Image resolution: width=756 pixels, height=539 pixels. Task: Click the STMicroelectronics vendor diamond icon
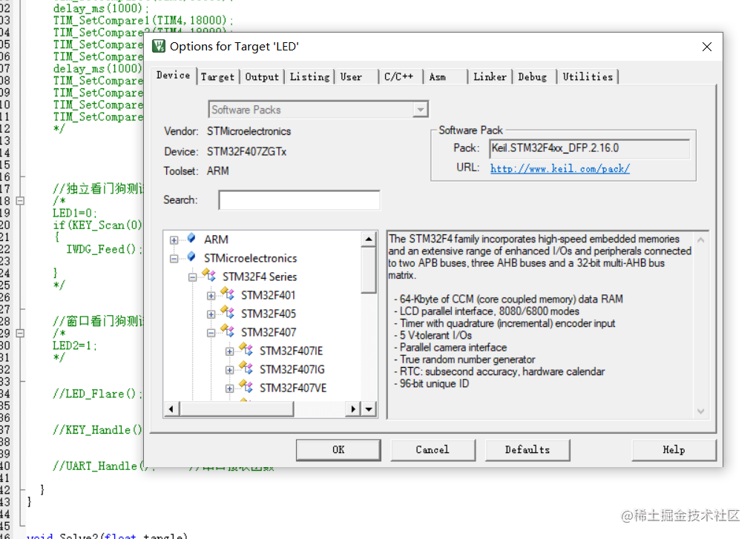191,257
